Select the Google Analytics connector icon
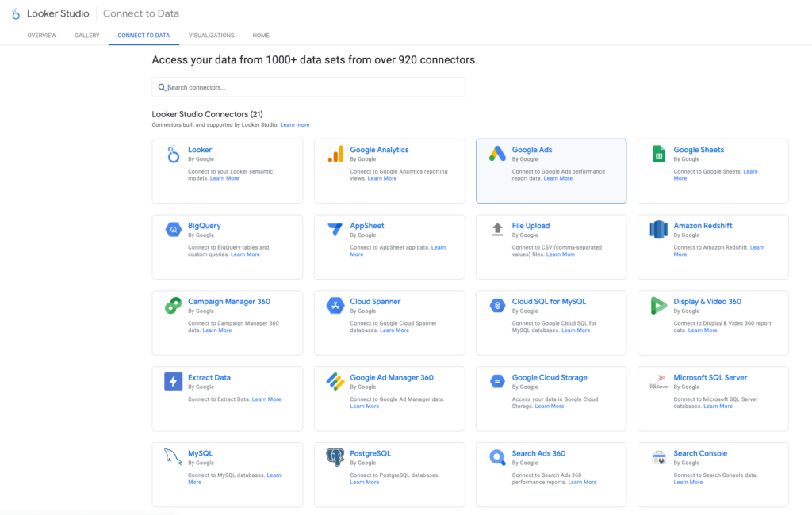This screenshot has height=515, width=812. [x=336, y=153]
